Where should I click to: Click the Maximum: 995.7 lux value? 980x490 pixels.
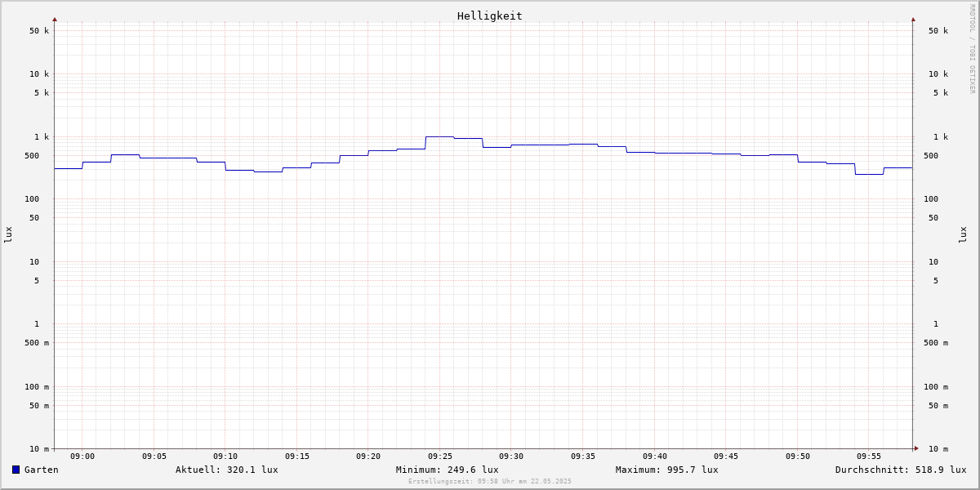tap(667, 470)
